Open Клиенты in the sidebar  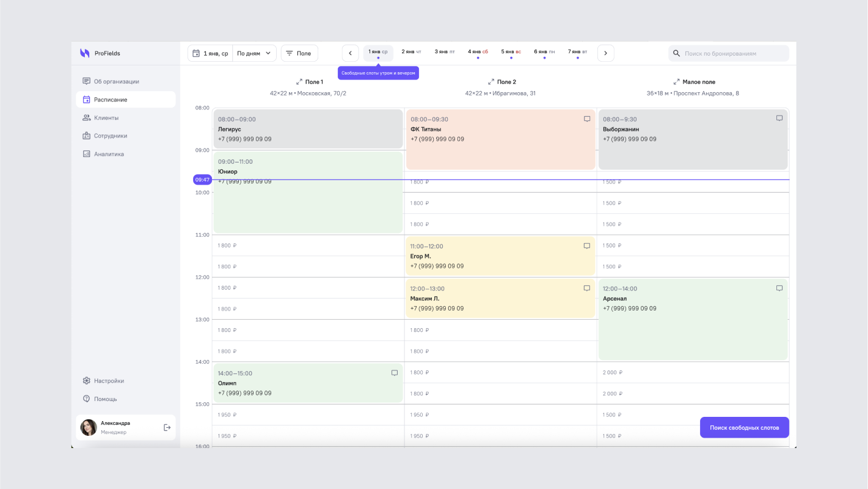click(106, 117)
